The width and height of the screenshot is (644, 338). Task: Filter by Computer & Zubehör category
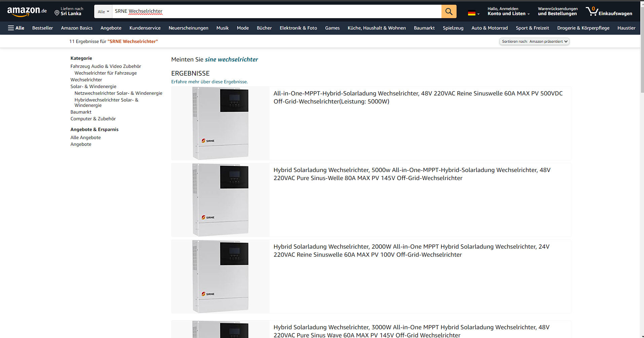pyautogui.click(x=93, y=119)
